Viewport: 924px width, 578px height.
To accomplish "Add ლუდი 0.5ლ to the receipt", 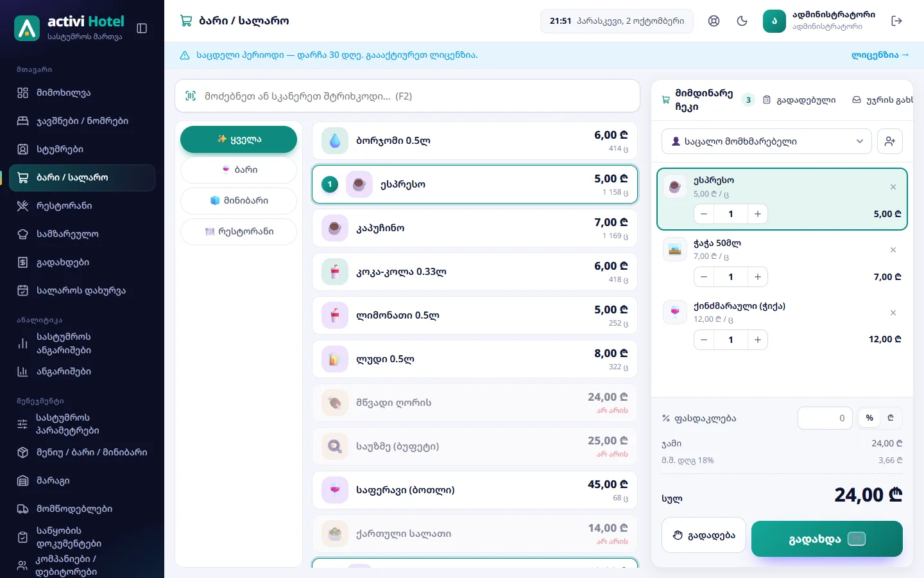I will 475,359.
